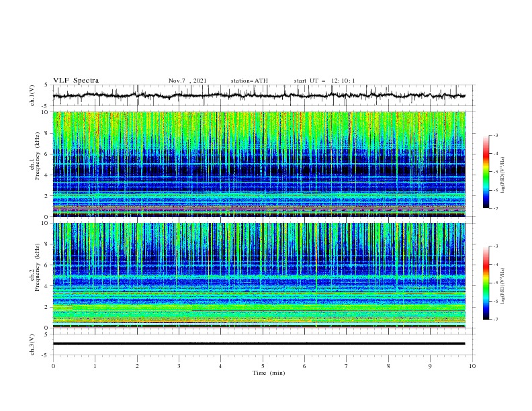
Task: Click the log(PSD) label beside ch.1 color bar
Action: [502, 175]
